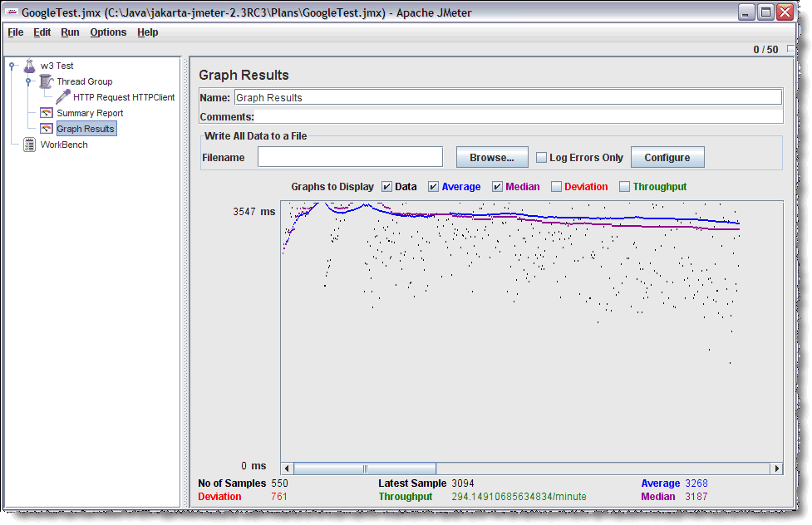Screen dimensions: 812x525
Task: Click the HTTP Request HTTPClient pipette icon
Action: (62, 97)
